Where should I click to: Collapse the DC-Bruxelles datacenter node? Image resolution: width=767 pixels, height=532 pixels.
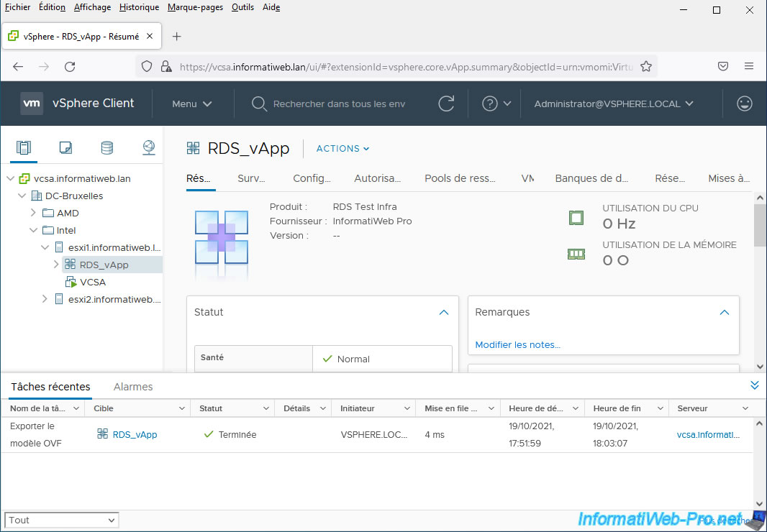click(x=22, y=196)
